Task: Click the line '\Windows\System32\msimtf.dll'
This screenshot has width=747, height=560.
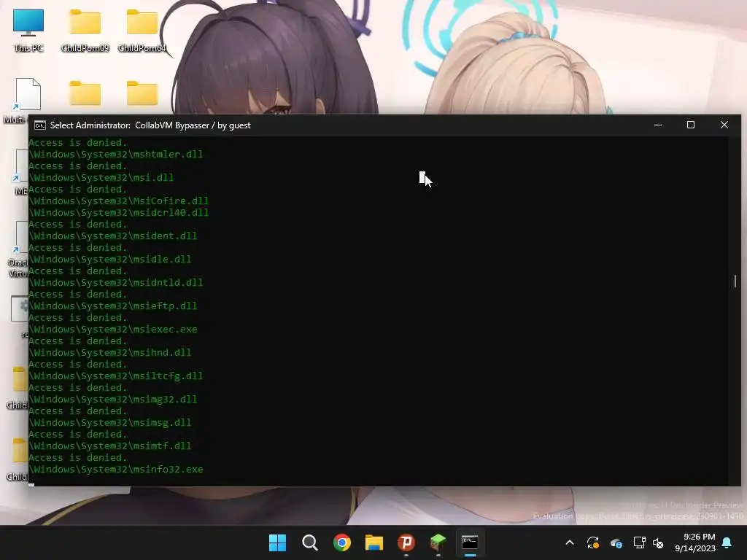Action: point(110,446)
